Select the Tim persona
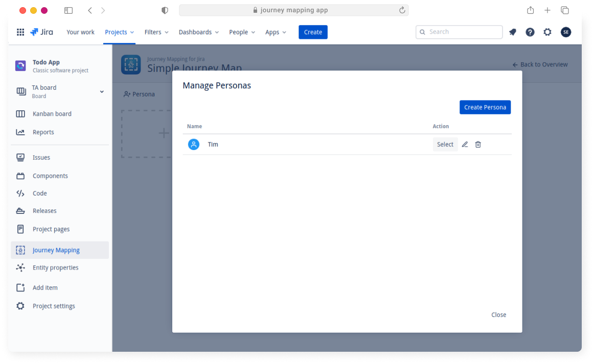594x364 pixels. click(x=445, y=144)
